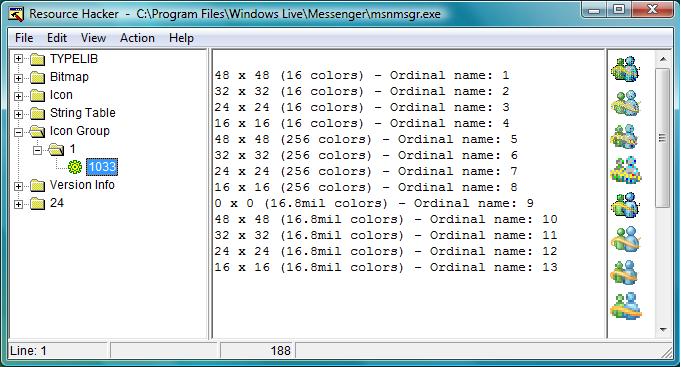
Task: Select the Bitmap folder icon
Action: pyautogui.click(x=37, y=77)
